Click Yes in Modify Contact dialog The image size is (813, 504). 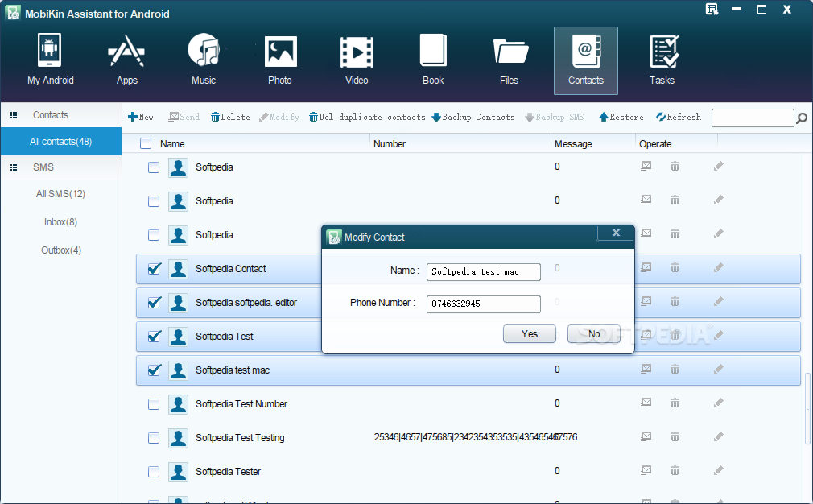(x=530, y=334)
